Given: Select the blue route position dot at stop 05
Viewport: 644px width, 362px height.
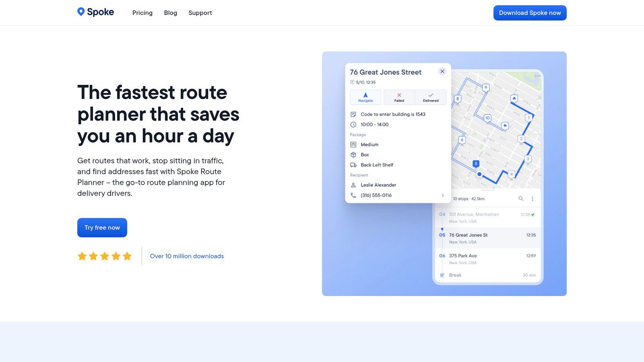Looking at the screenshot, I should pos(442,229).
